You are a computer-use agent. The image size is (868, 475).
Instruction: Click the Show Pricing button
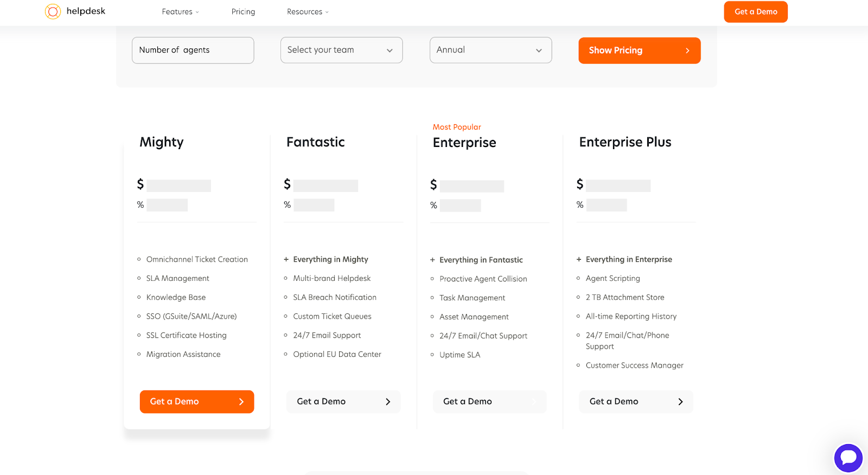pos(640,50)
